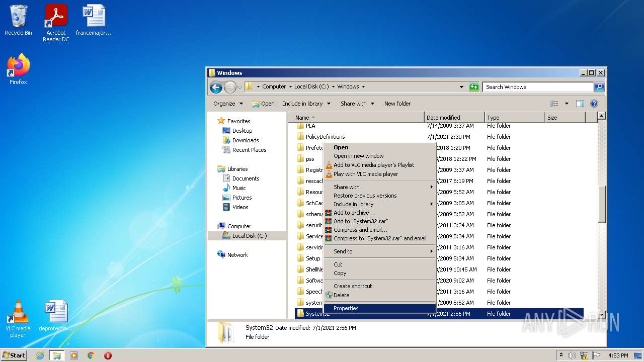Open the francemajor Word document icon
Viewport: 644px width, 362px height.
tap(94, 20)
